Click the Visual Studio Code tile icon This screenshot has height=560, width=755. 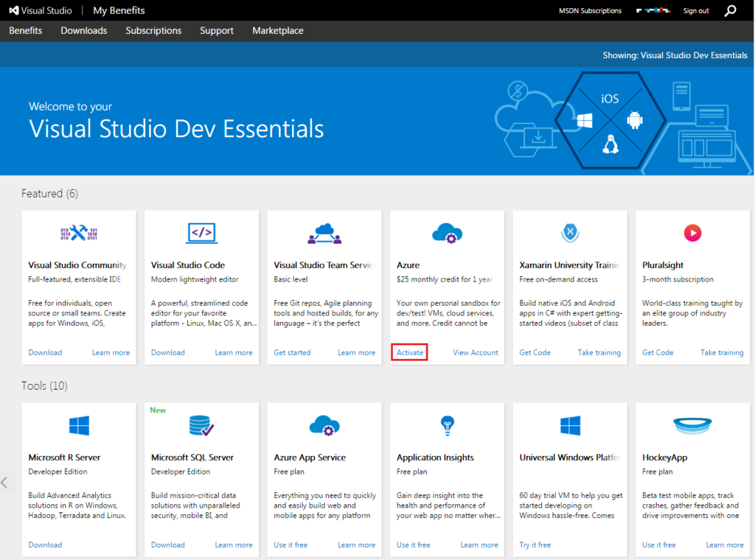click(201, 234)
